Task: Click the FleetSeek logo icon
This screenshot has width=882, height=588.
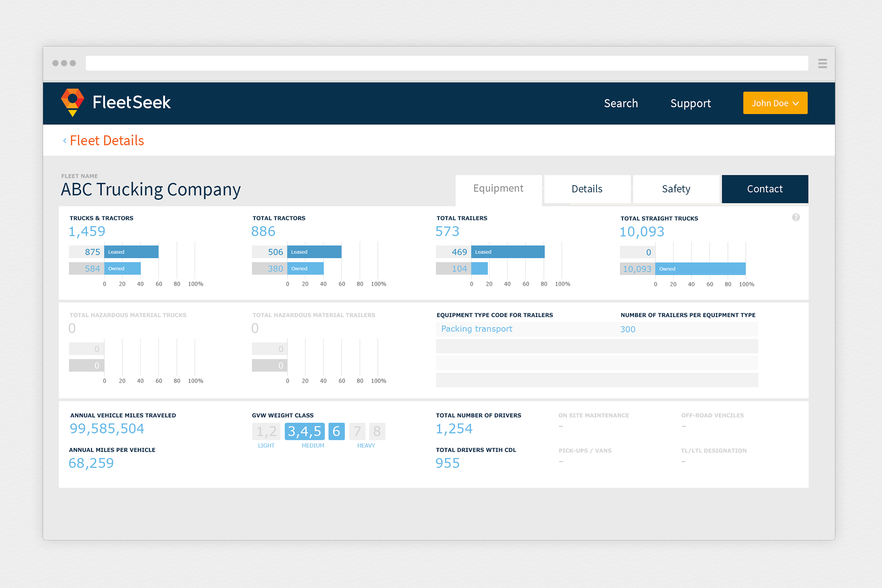Action: [x=72, y=102]
